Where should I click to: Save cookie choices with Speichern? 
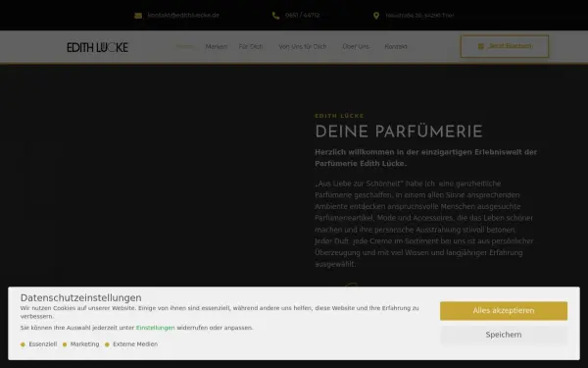pos(504,335)
